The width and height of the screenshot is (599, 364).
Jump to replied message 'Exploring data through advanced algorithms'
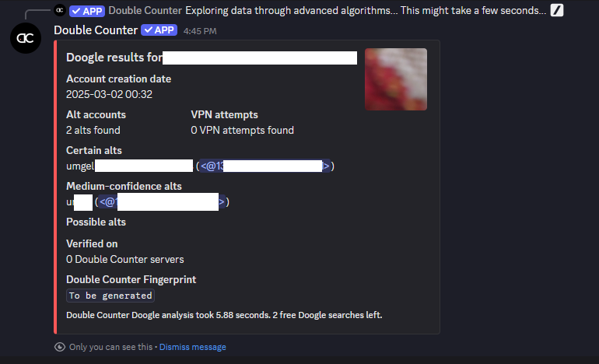(366, 10)
